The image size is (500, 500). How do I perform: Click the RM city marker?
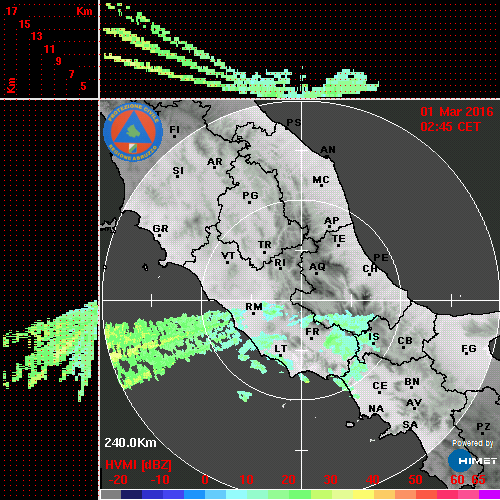pyautogui.click(x=254, y=307)
